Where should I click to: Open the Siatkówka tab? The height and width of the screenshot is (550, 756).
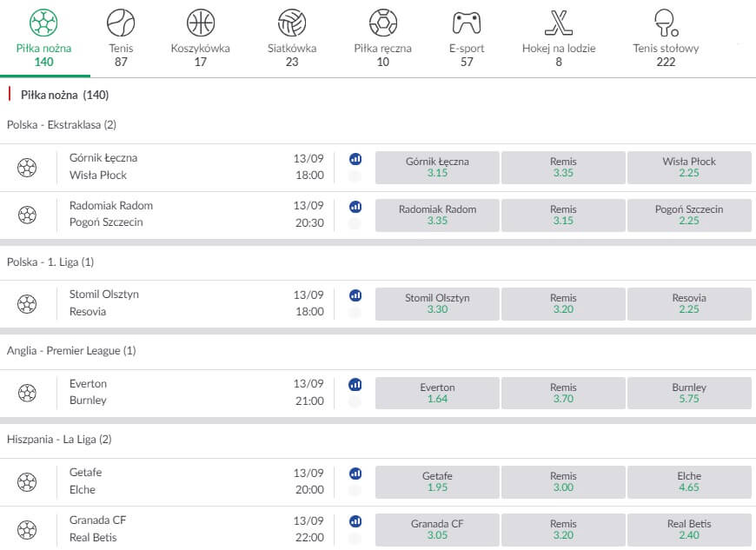click(292, 38)
